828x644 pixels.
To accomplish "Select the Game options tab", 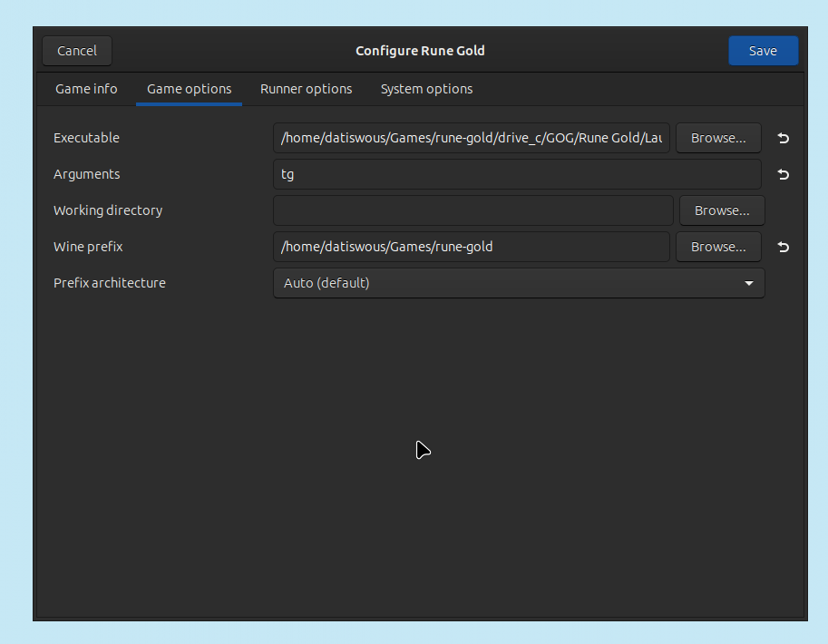I will tap(189, 89).
